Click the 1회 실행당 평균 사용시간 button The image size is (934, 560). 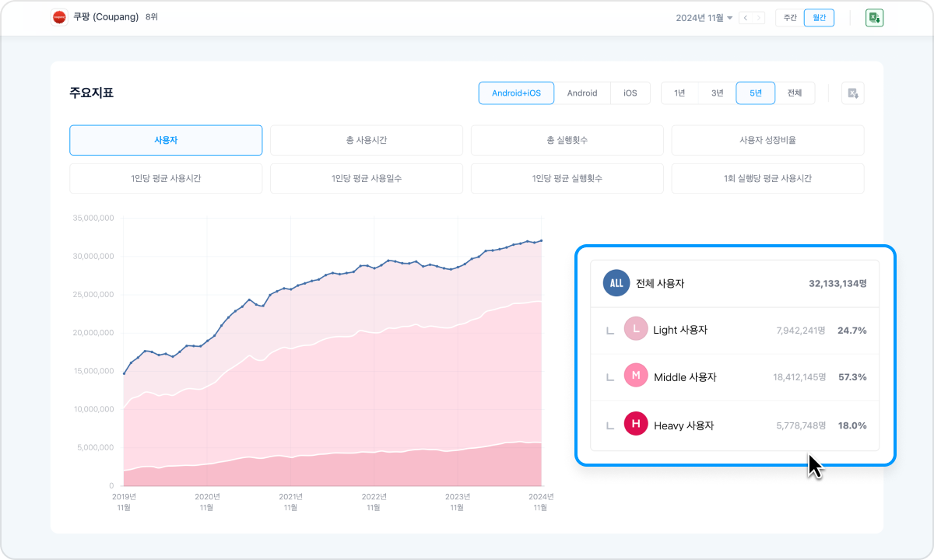coord(767,179)
